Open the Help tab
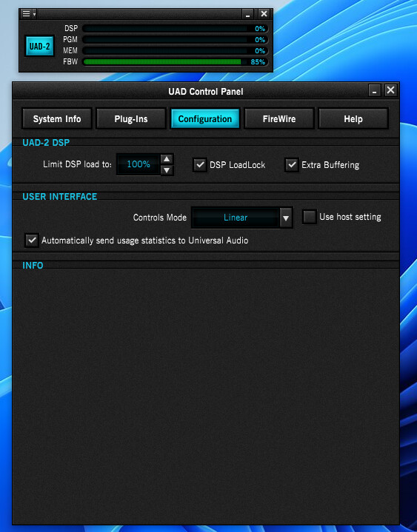417x532 pixels. (353, 118)
